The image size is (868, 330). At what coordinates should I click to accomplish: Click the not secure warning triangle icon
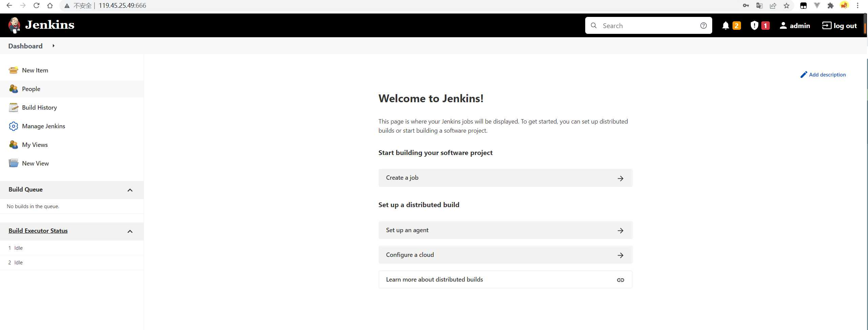point(67,6)
